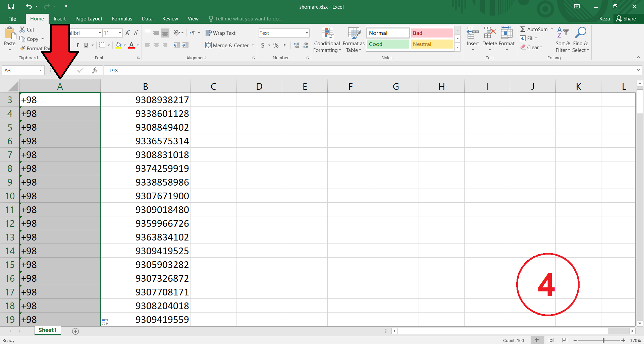This screenshot has height=344, width=644.
Task: Open the Formulas ribbon tab
Action: pyautogui.click(x=122, y=19)
